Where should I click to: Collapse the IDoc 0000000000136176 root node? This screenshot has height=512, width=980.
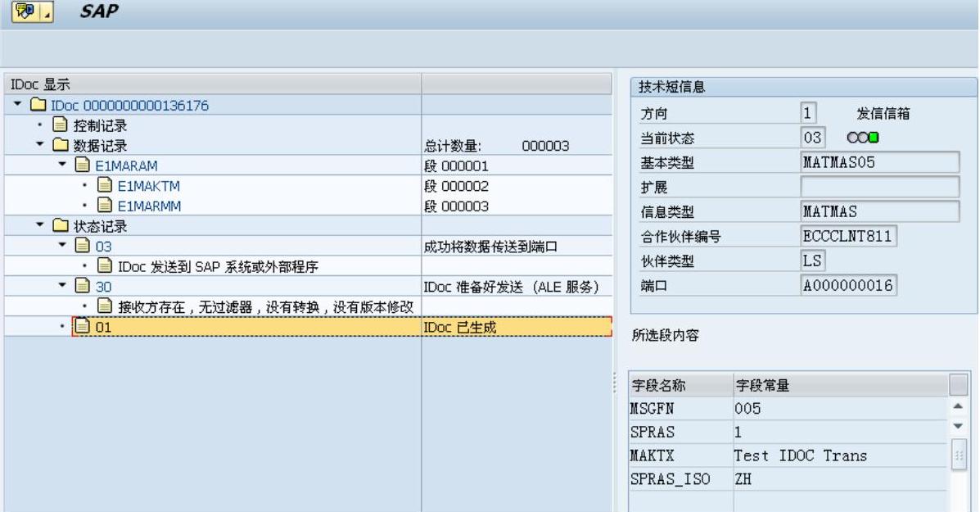17,104
